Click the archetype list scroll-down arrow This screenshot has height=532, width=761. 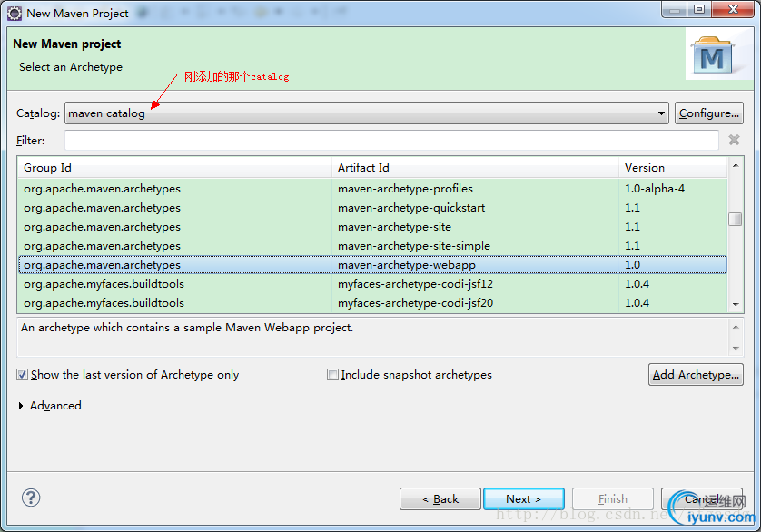[736, 305]
